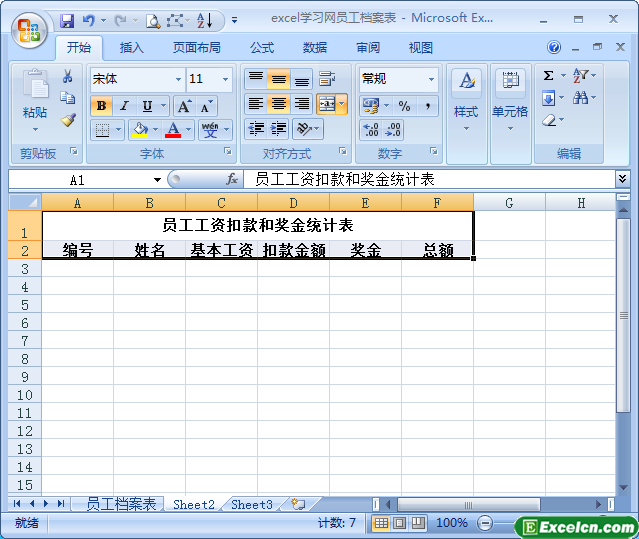Viewport: 639px width, 539px height.
Task: Click the percent style icon
Action: point(404,105)
